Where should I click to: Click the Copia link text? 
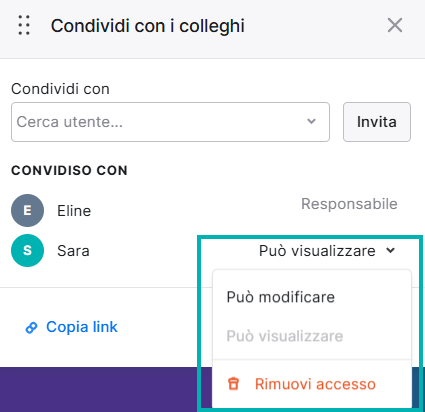click(82, 327)
